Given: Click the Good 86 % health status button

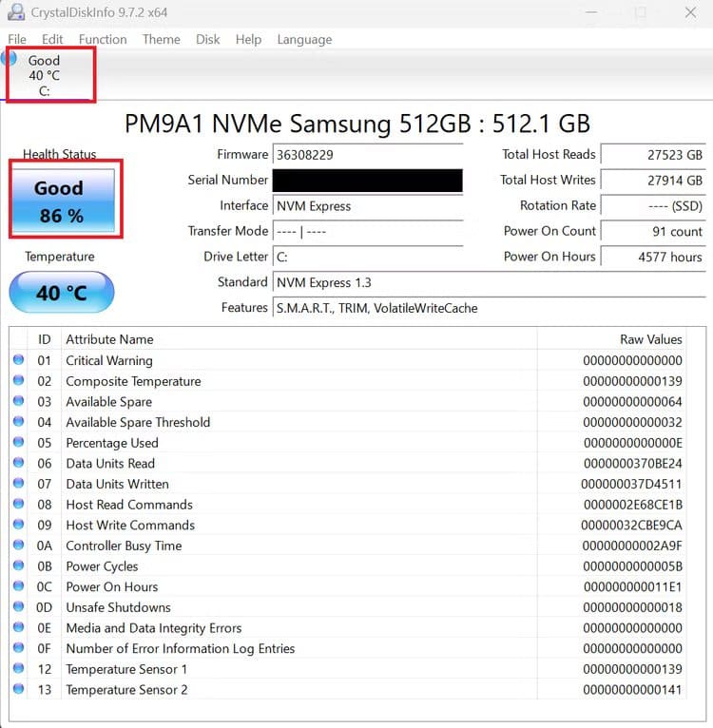Looking at the screenshot, I should tap(61, 201).
